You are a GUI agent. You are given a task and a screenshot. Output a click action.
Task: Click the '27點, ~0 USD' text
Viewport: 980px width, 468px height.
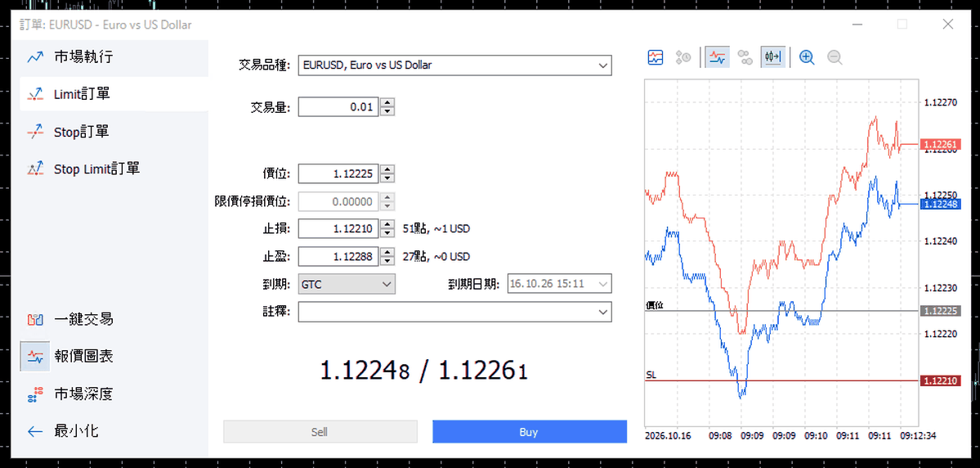point(436,257)
